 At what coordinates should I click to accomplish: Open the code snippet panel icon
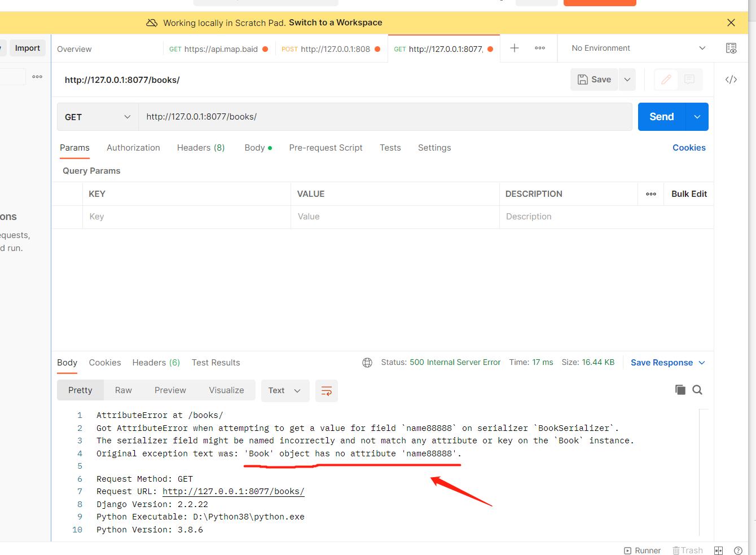coord(731,80)
